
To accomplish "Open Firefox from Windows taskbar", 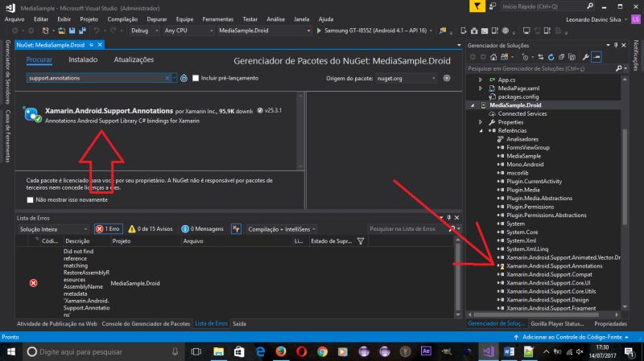I will coord(281,351).
